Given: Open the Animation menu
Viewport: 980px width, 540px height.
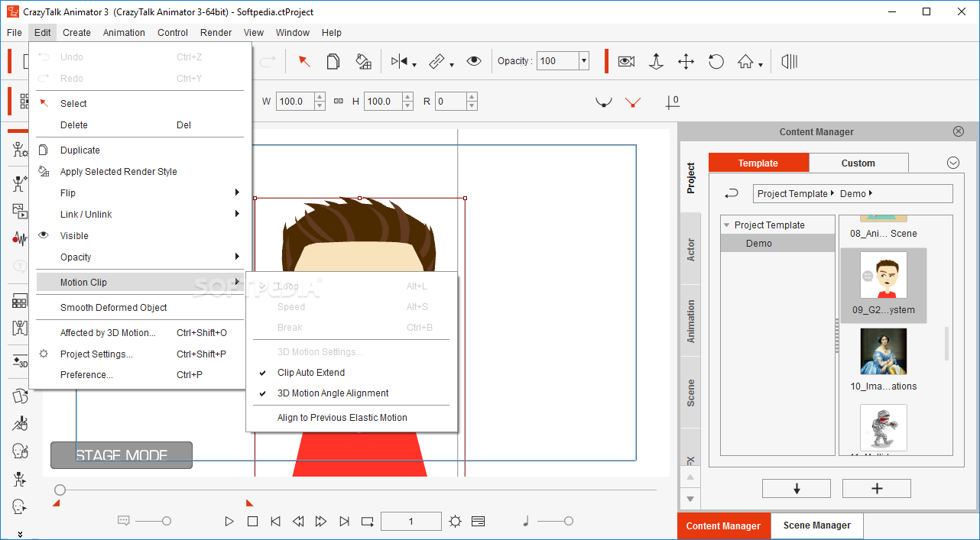Looking at the screenshot, I should point(124,33).
